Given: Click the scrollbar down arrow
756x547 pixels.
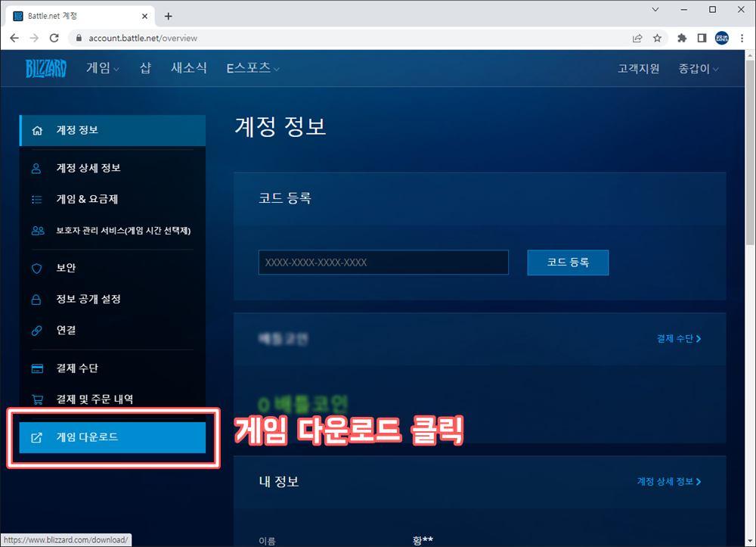Looking at the screenshot, I should click(x=750, y=541).
